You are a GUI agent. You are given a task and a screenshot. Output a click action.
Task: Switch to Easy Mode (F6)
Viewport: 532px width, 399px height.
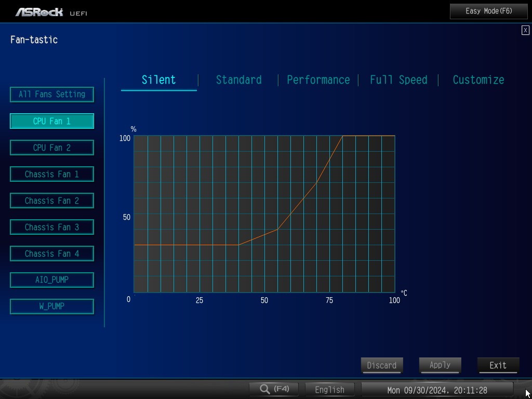coord(488,11)
